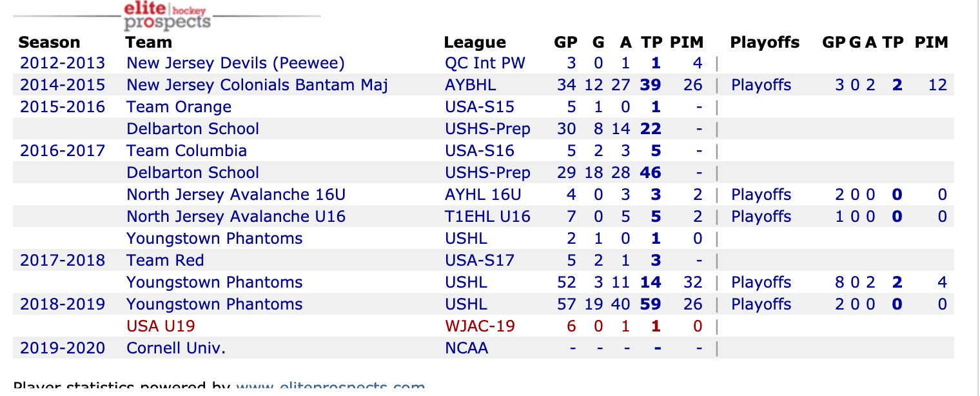Open New Jersey Colonials Bantam Maj team

[x=257, y=85]
